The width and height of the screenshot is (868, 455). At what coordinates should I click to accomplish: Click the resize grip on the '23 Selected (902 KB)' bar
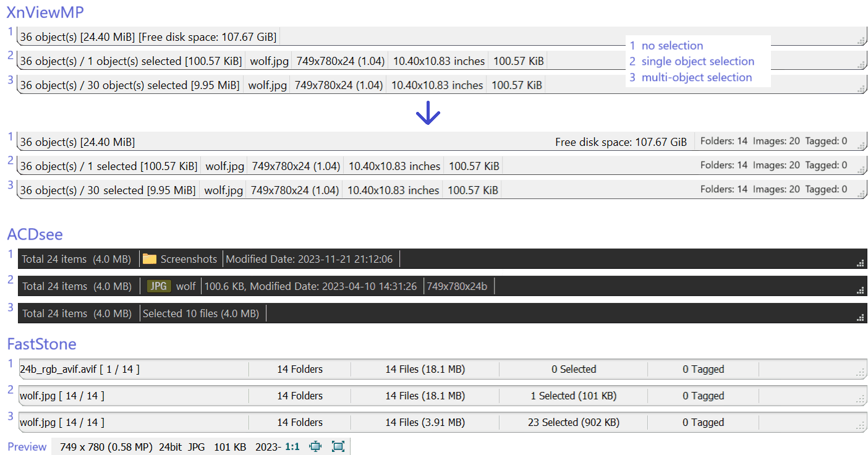[x=860, y=426]
